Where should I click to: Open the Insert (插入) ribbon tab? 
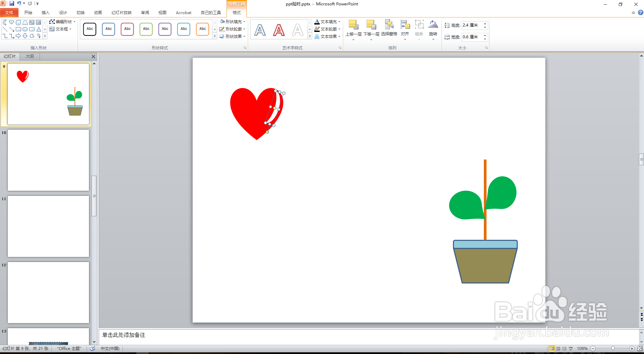click(x=45, y=12)
